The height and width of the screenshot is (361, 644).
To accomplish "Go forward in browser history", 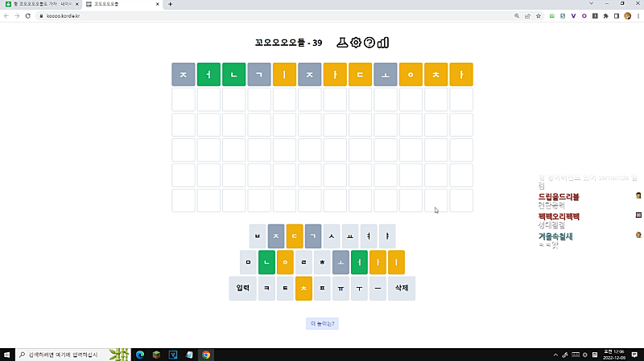I will 17,16.
